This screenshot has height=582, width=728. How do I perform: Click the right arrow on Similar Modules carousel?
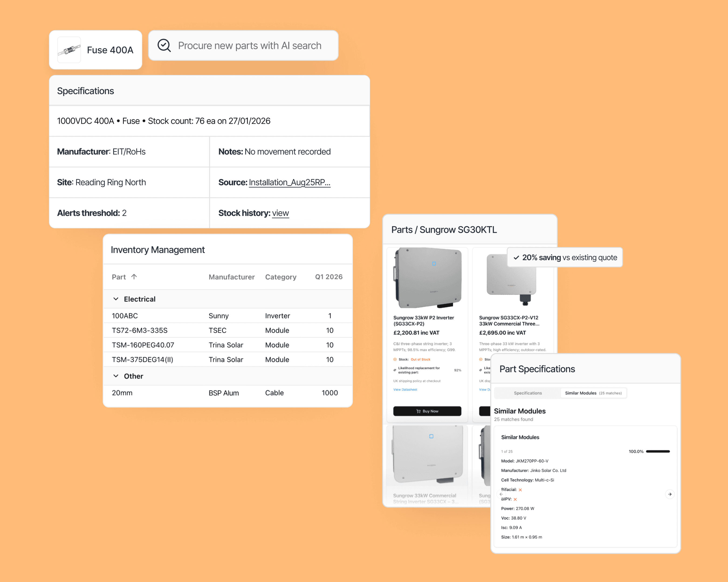tap(669, 494)
